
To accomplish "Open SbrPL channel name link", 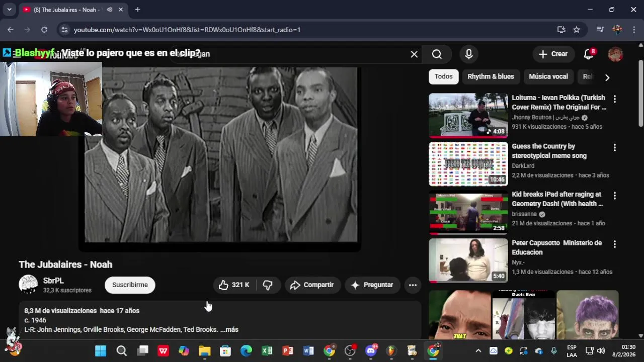I will [x=53, y=281].
